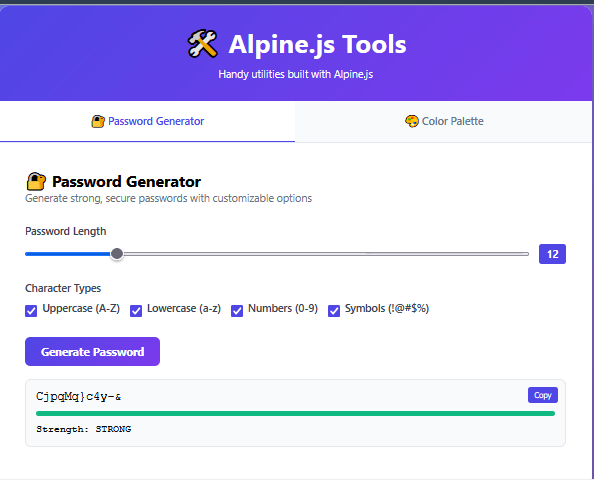
Task: Toggle the Lowercase (a-z) checkbox
Action: [x=136, y=311]
